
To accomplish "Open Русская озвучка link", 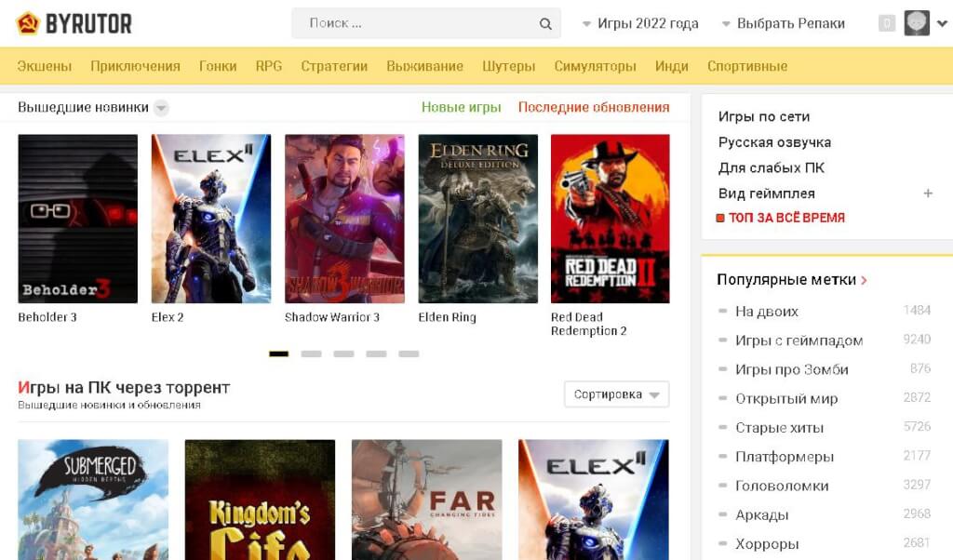I will [x=774, y=142].
